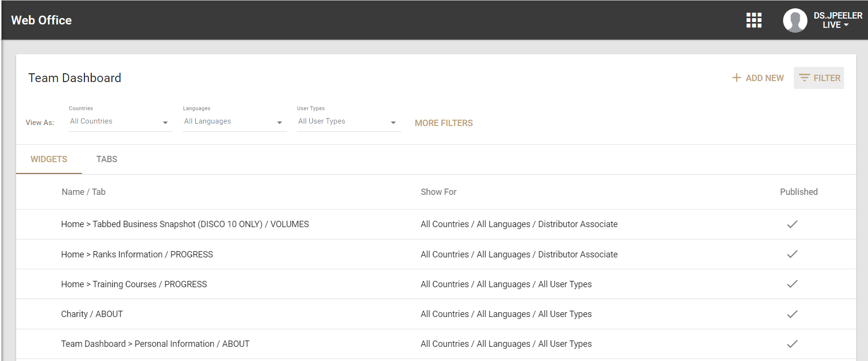The width and height of the screenshot is (868, 361).
Task: Toggle published checkmark for Tabbed Business Snapshot
Action: click(x=792, y=224)
